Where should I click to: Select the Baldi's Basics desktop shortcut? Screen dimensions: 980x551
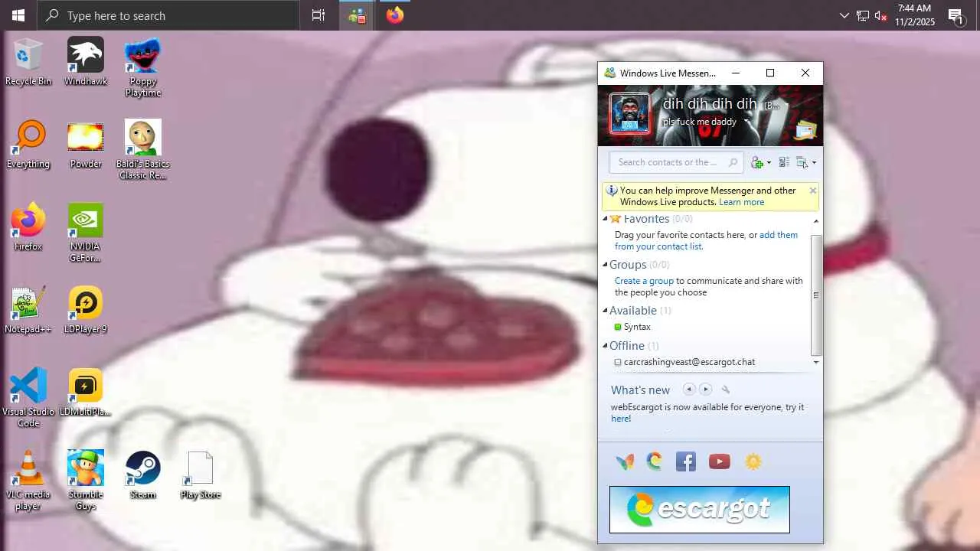point(143,150)
